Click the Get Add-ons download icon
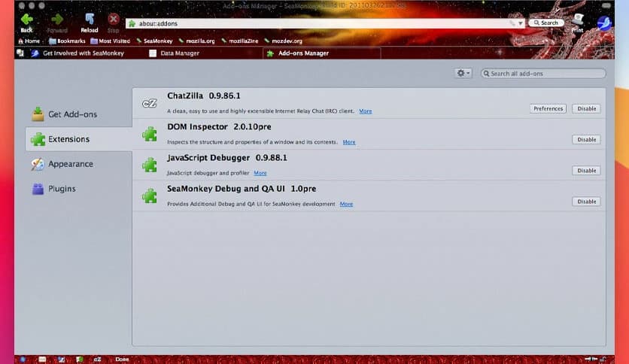The image size is (629, 364). (x=38, y=114)
